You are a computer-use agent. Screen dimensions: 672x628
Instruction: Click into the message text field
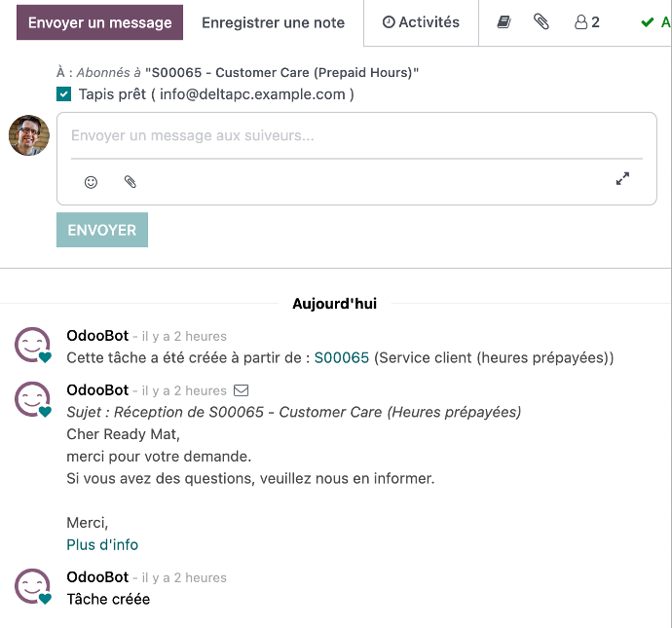[355, 136]
